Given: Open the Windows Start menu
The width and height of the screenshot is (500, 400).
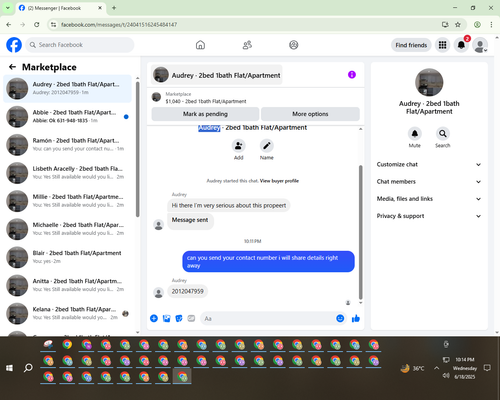Looking at the screenshot, I should point(9,368).
